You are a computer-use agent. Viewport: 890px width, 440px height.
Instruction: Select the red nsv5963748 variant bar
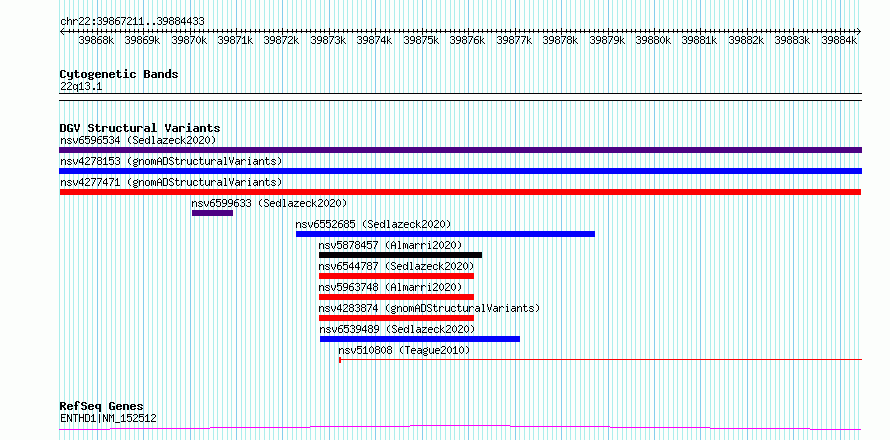396,297
